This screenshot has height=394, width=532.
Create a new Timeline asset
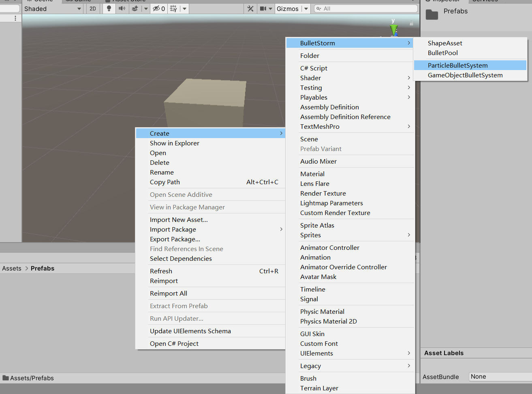click(350, 289)
